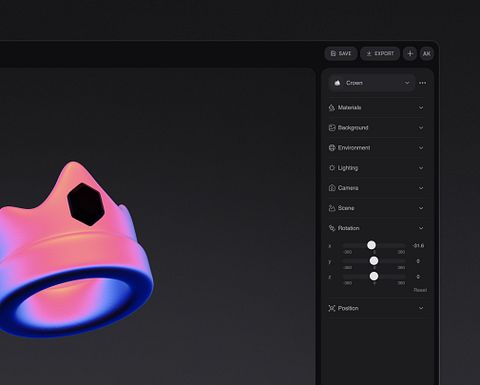
Task: Click the Camera section icon
Action: point(332,188)
